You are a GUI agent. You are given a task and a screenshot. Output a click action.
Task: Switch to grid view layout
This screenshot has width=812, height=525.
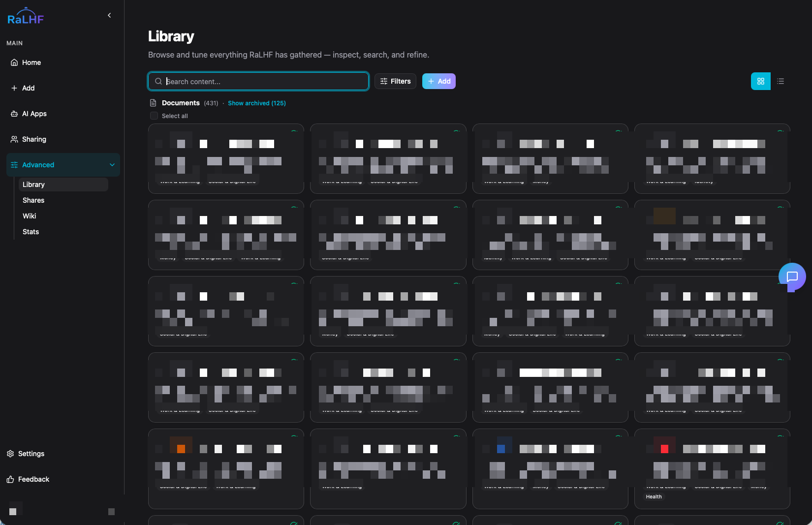click(760, 81)
